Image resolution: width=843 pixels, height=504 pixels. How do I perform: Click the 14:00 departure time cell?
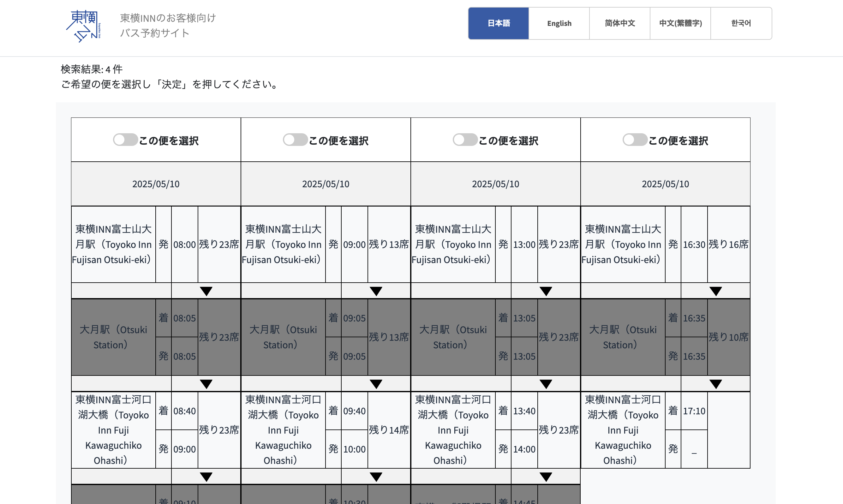(524, 449)
